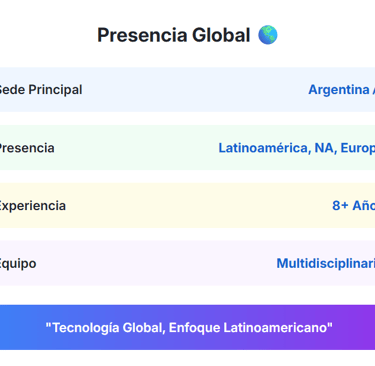Click the empty middle of the blue Sede Principal row
The width and height of the screenshot is (375, 366).
click(x=195, y=89)
